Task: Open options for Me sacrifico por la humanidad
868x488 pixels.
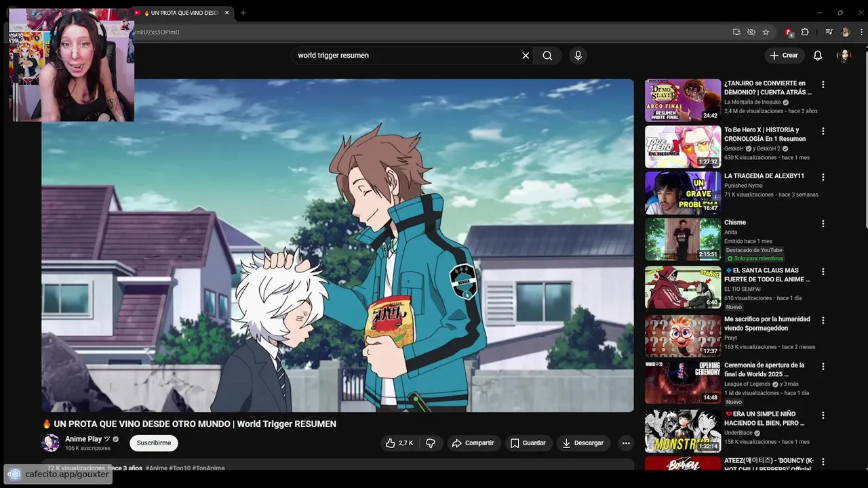Action: (x=823, y=320)
